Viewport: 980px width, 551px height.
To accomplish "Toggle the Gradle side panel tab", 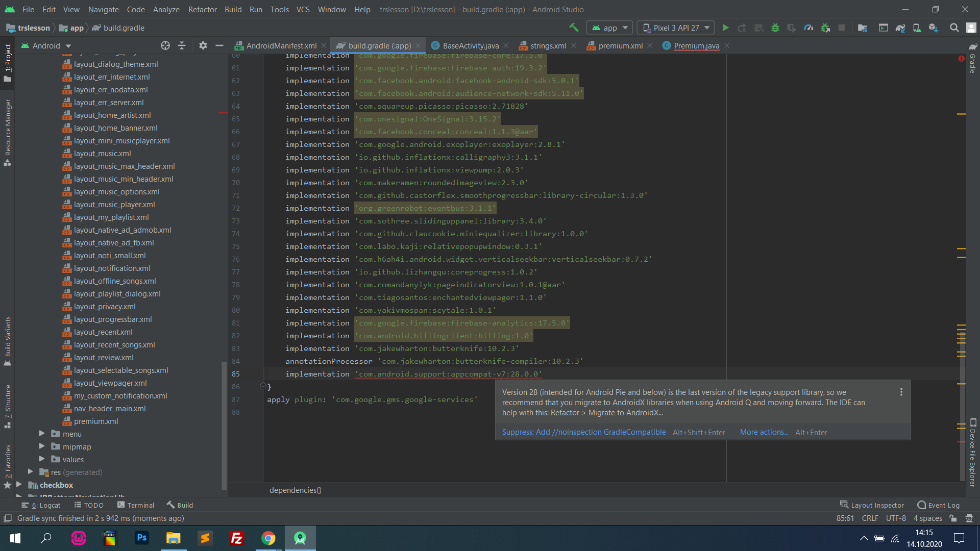I will click(973, 58).
